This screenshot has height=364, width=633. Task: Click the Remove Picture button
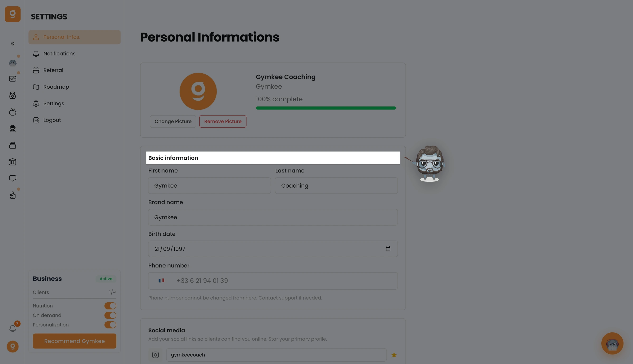point(223,121)
